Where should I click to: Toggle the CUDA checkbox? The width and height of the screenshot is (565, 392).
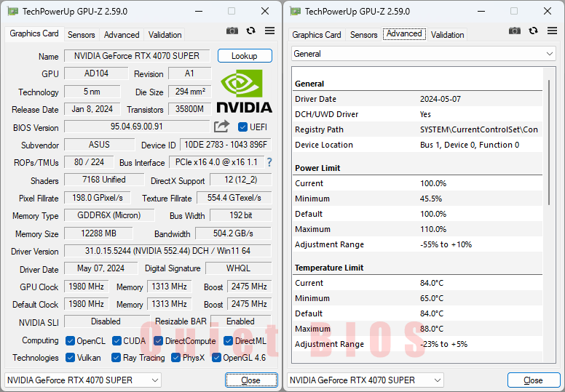116,340
